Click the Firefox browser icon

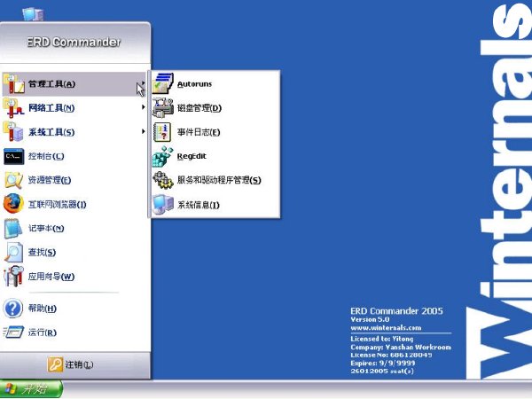pyautogui.click(x=13, y=204)
